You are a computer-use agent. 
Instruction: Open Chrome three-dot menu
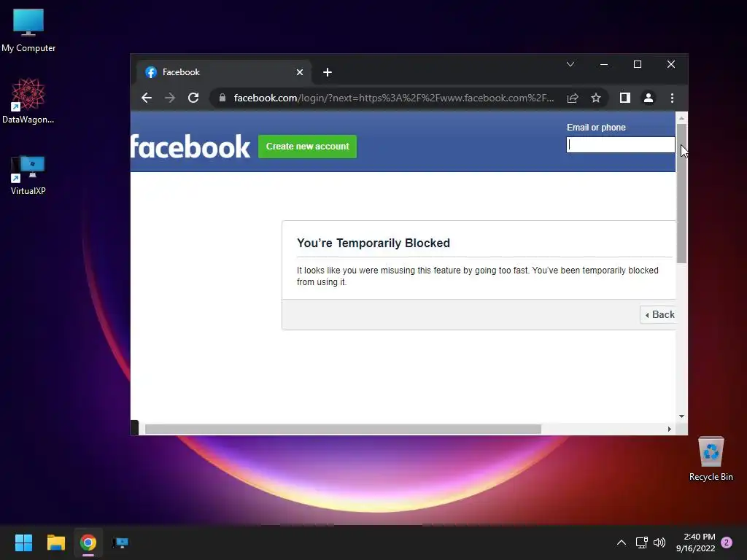tap(672, 98)
